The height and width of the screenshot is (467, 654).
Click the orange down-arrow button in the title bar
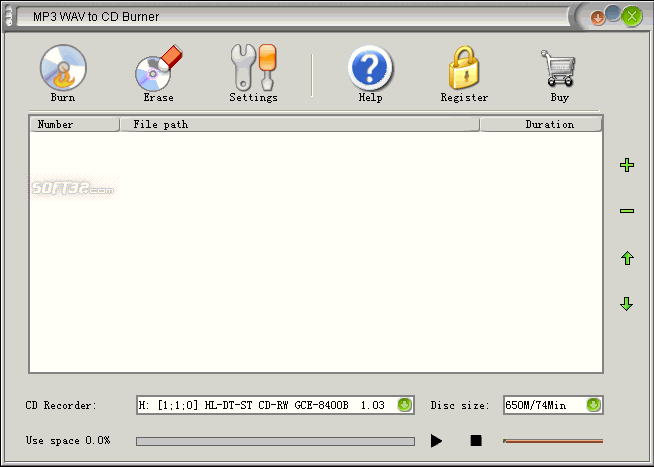pyautogui.click(x=598, y=18)
